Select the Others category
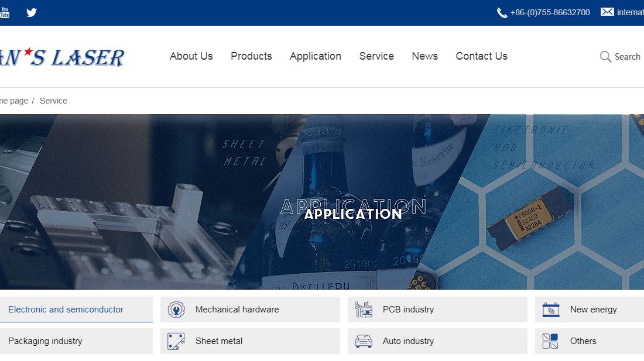The height and width of the screenshot is (361, 644). (590, 341)
